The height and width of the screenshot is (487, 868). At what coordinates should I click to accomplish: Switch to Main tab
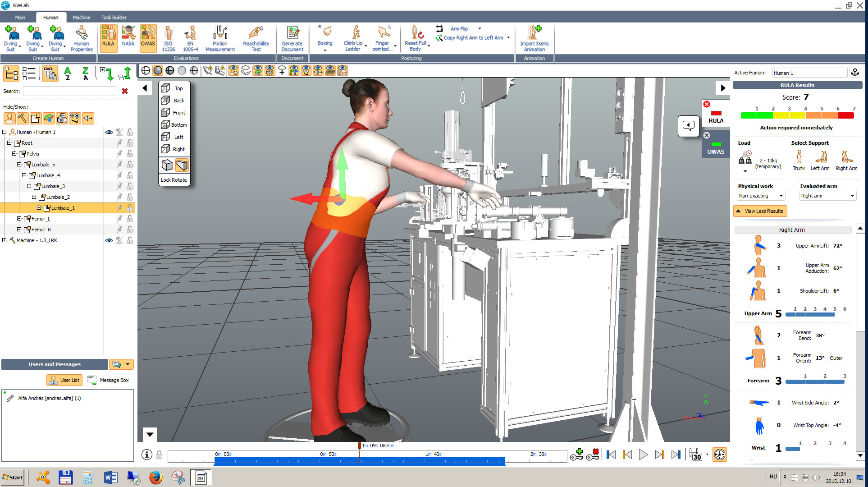point(20,17)
